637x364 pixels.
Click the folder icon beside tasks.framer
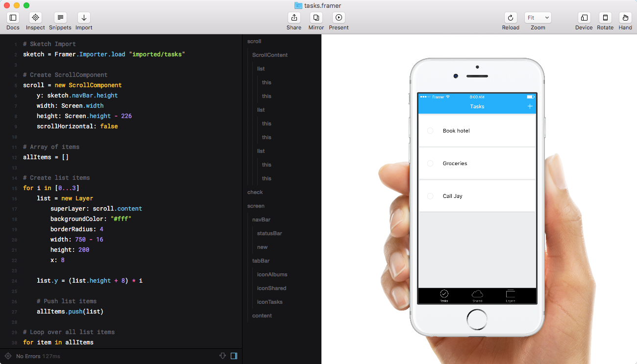[298, 5]
